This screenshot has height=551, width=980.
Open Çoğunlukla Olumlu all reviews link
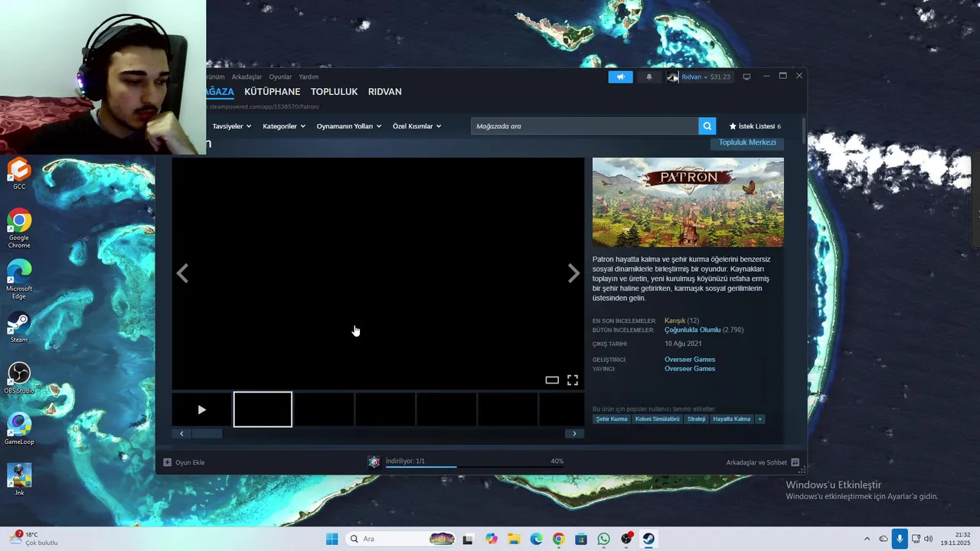pos(693,330)
